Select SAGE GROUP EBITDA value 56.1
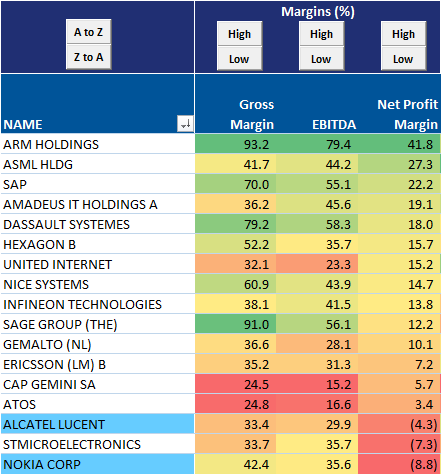Image resolution: width=441 pixels, height=474 pixels. click(x=317, y=324)
